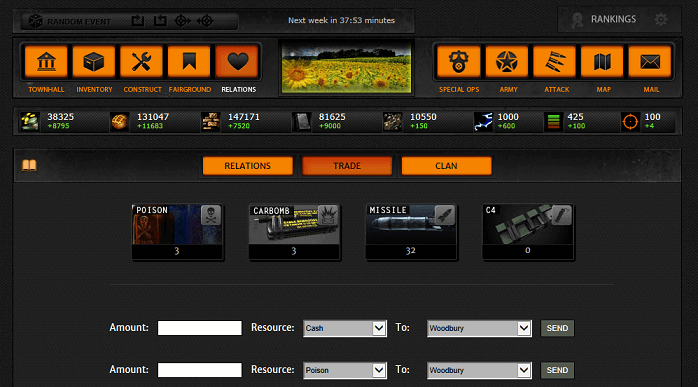Open the Attack bullets icon
Image resolution: width=698 pixels, height=387 pixels.
click(554, 61)
